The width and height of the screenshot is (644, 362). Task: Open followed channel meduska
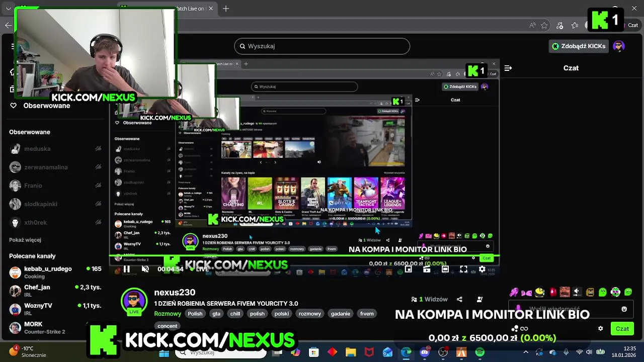[55, 149]
